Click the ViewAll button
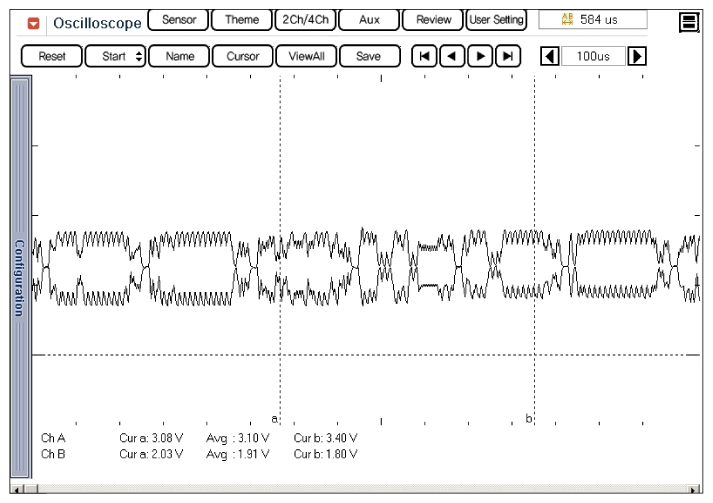Image resolution: width=713 pixels, height=503 pixels. [x=305, y=57]
